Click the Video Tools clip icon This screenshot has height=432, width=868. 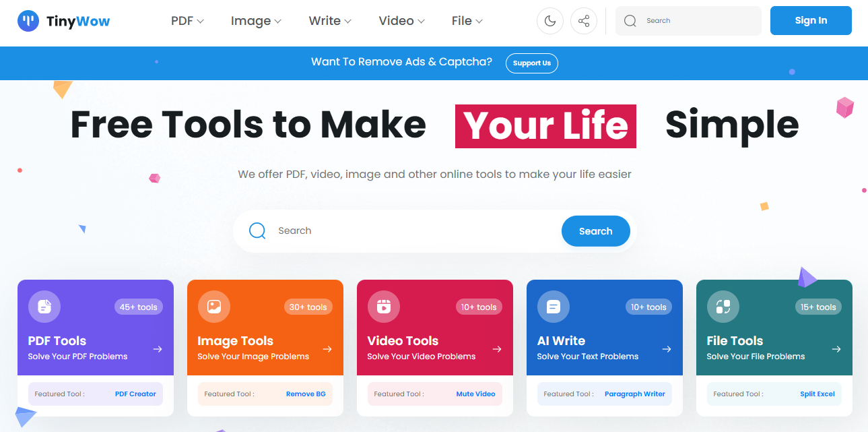click(384, 307)
